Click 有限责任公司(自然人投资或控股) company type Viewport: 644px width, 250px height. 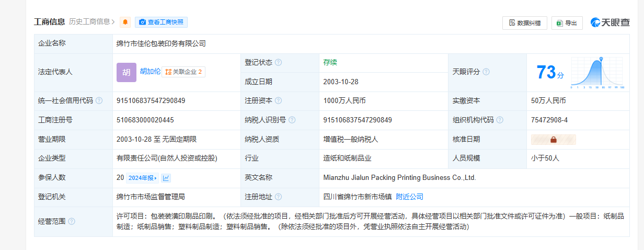click(x=167, y=158)
